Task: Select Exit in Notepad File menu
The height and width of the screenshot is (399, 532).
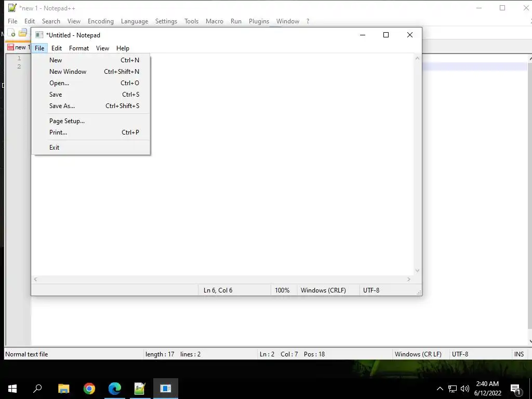Action: (x=91, y=148)
